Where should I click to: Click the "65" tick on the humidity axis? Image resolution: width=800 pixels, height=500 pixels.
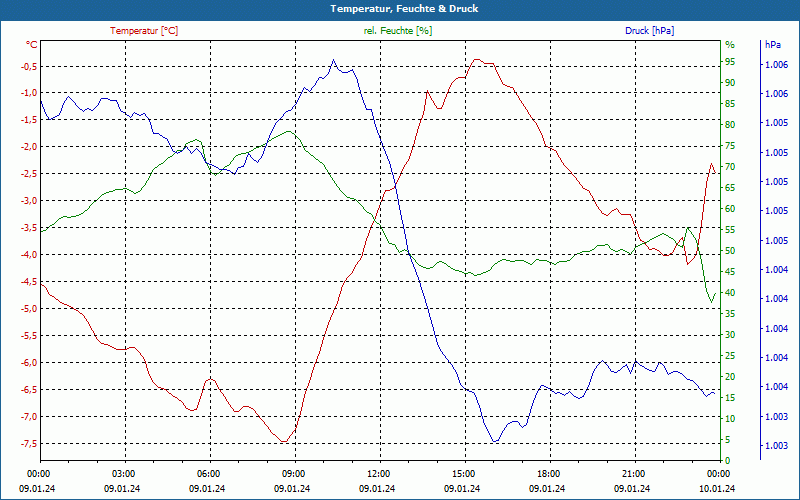pyautogui.click(x=730, y=188)
